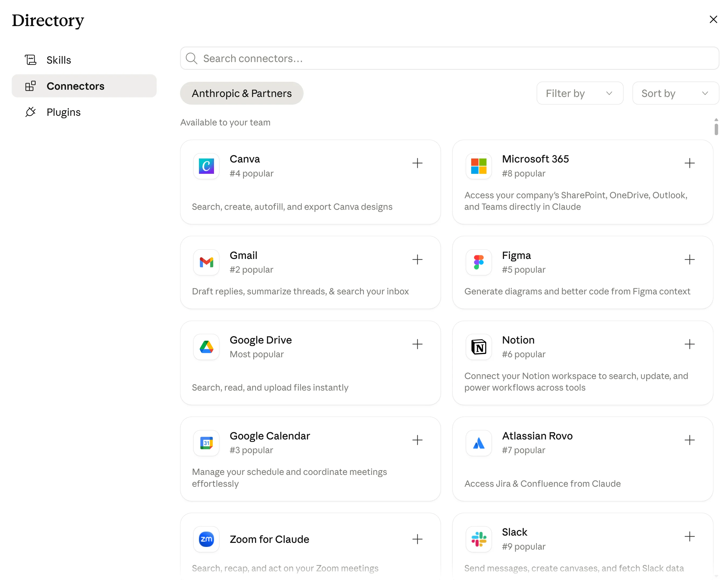Click the Canva logo icon
Screen dimensions: 726x588
[206, 166]
